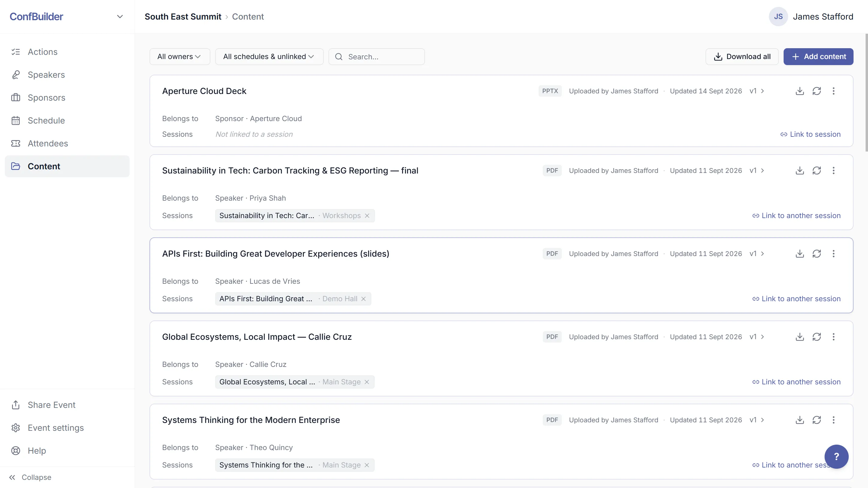Open the Attendees section
Image resolution: width=868 pixels, height=488 pixels.
click(67, 143)
